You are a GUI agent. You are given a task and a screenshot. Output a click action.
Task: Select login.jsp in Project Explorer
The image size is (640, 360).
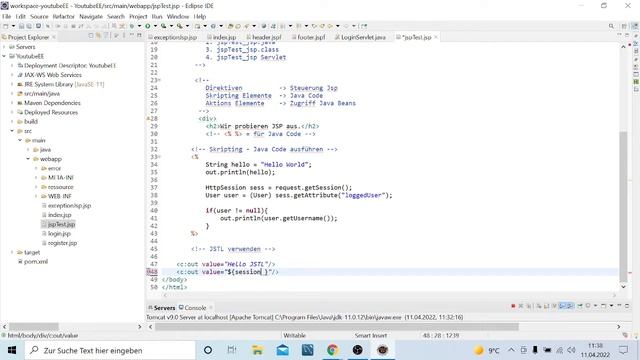pyautogui.click(x=59, y=234)
